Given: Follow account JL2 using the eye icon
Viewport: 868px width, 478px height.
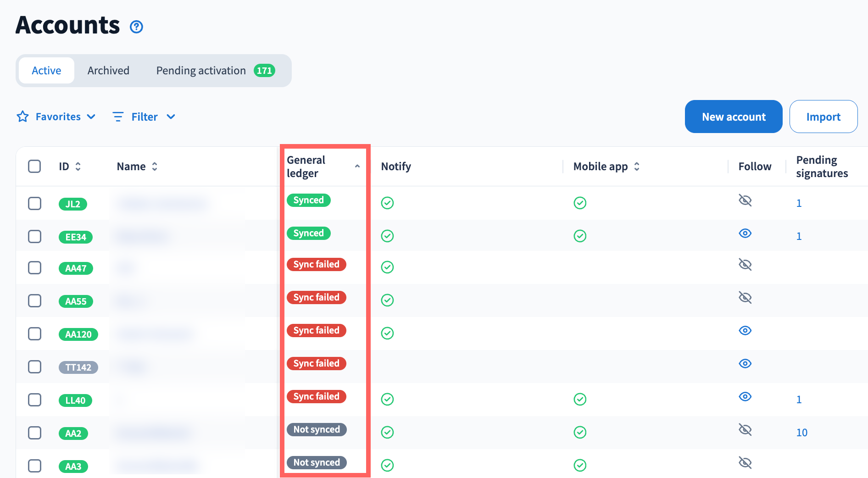Looking at the screenshot, I should (x=745, y=200).
